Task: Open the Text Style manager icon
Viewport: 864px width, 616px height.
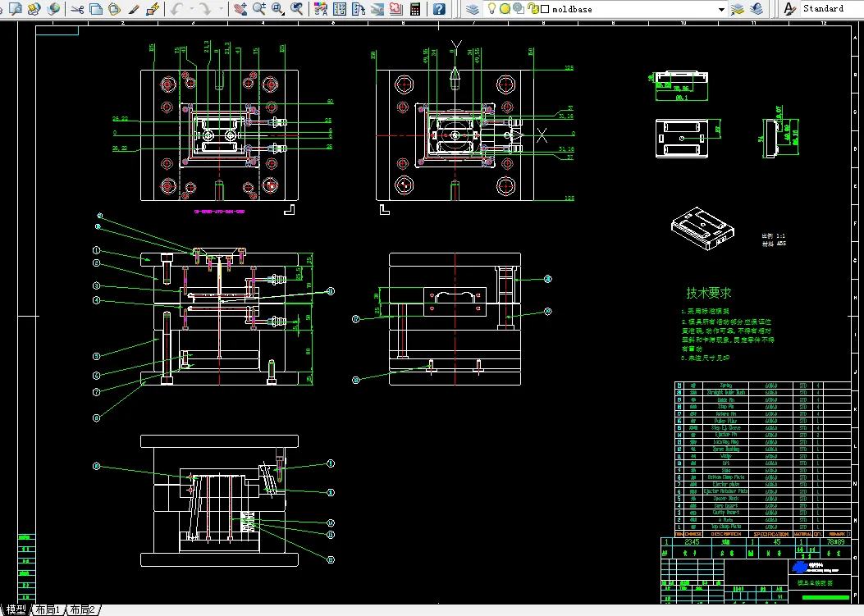Action: [789, 8]
